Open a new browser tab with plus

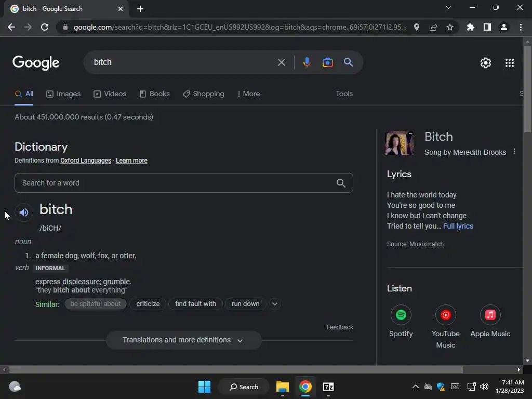[140, 9]
